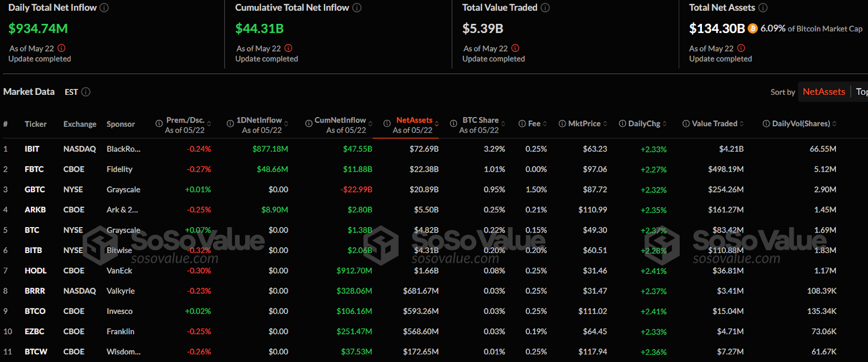Click the orange Bitcoin icon near market cap
868x362 pixels.
(752, 28)
